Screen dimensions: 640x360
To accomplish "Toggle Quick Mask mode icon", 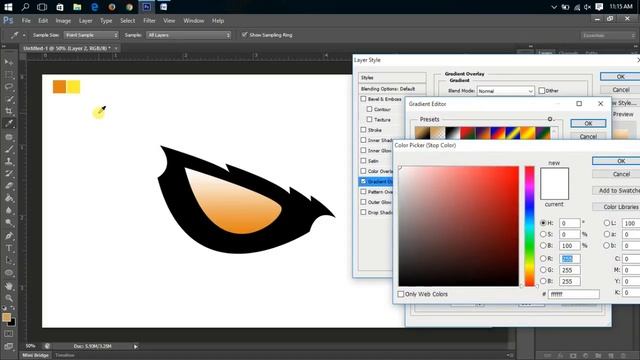I will pyautogui.click(x=9, y=334).
